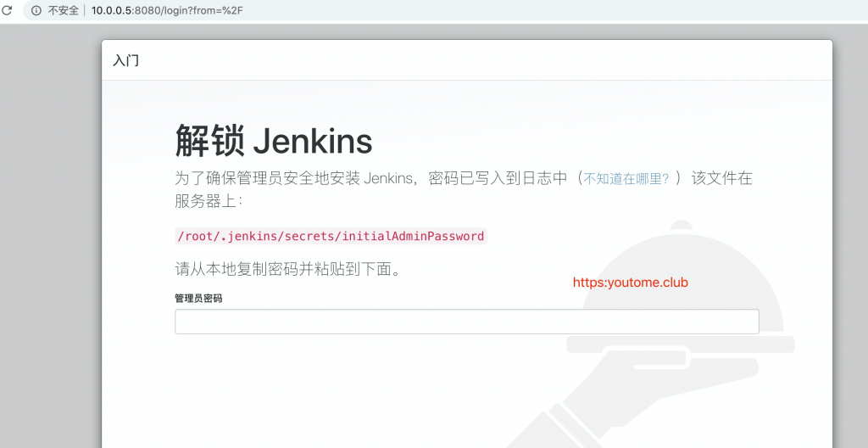This screenshot has height=448, width=868.
Task: Reload the page with the refresh icon
Action: [x=7, y=10]
